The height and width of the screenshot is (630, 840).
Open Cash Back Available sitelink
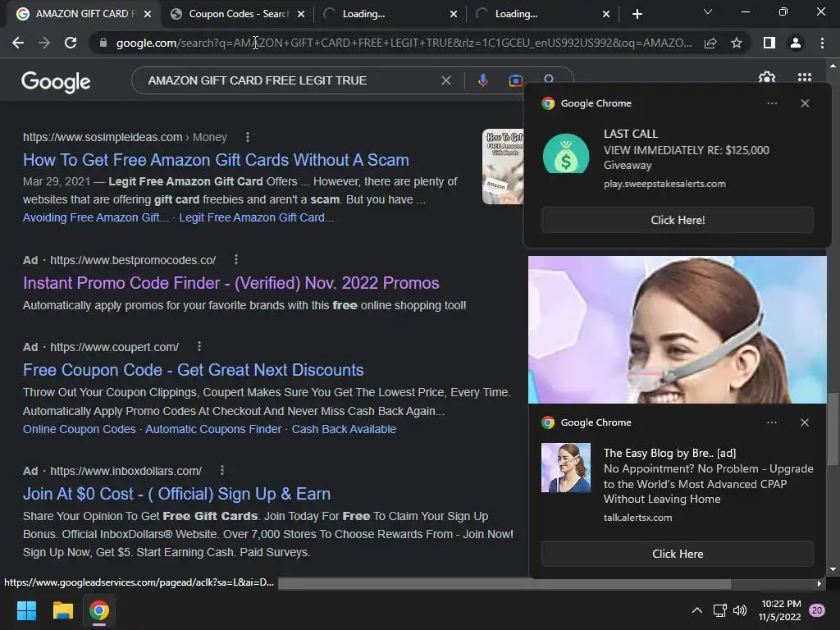(x=344, y=429)
